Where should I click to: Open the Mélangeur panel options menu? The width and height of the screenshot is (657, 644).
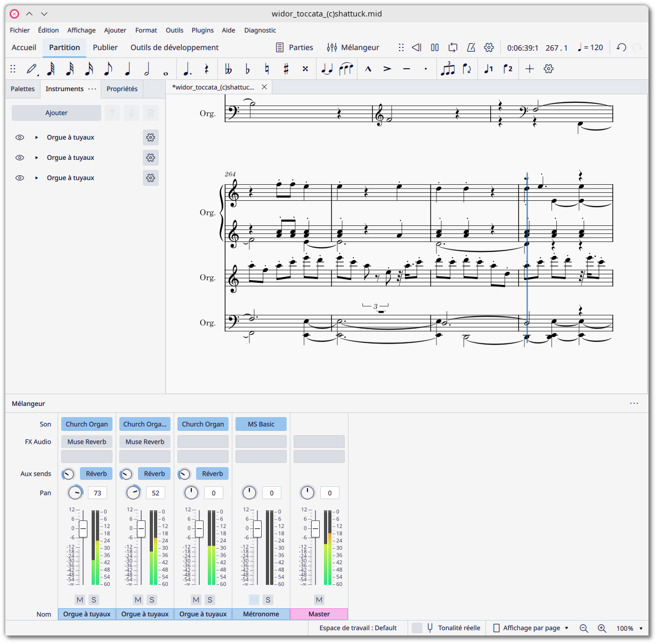pyautogui.click(x=634, y=403)
